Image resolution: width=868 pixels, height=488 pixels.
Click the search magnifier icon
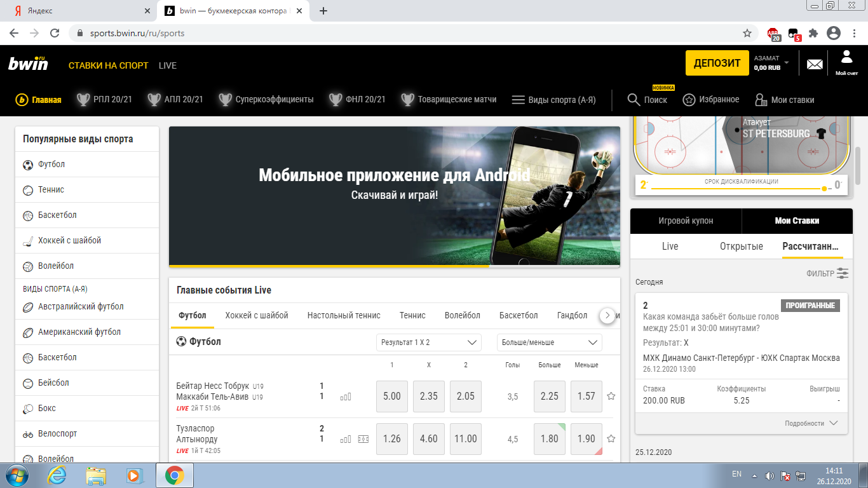pyautogui.click(x=634, y=100)
